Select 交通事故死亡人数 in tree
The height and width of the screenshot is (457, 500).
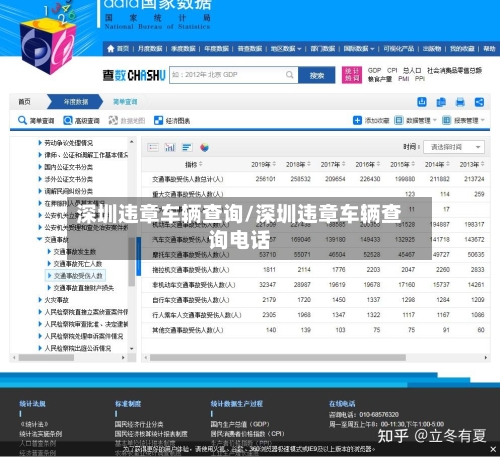coord(78,264)
